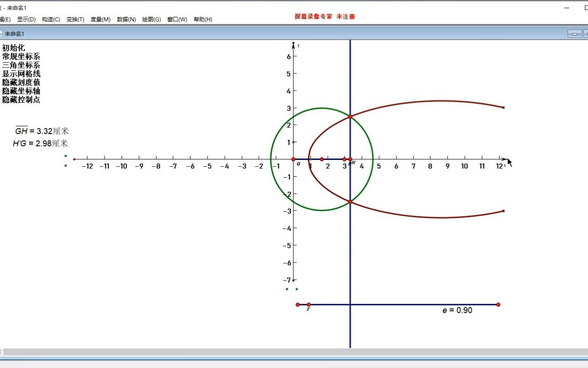Select the control point at top of y-axis

pyautogui.click(x=293, y=43)
